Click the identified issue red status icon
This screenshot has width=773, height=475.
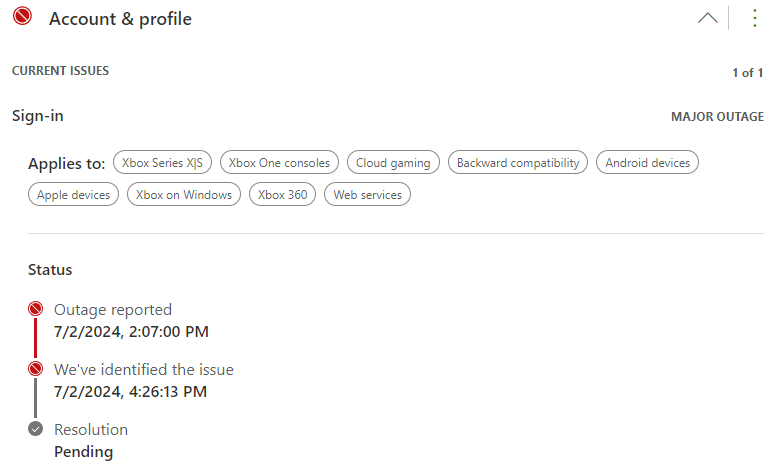click(x=36, y=369)
